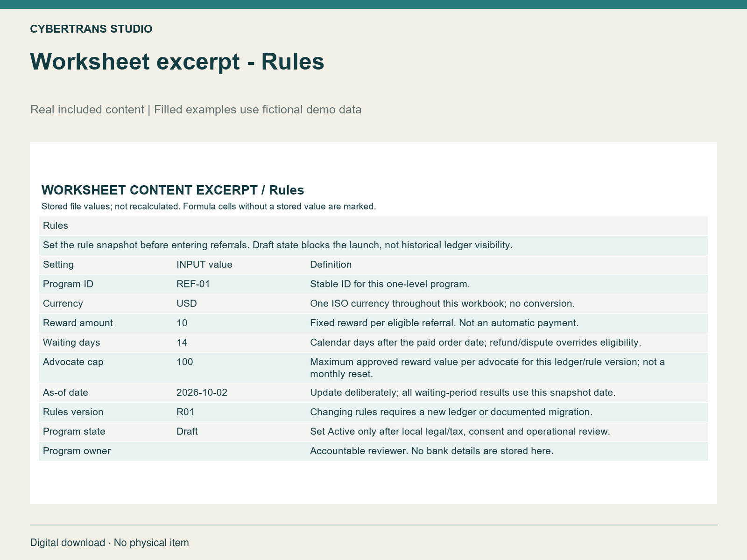Image resolution: width=747 pixels, height=560 pixels.
Task: Click the CYBERTRANS STUDIO brand text
Action: tap(91, 29)
